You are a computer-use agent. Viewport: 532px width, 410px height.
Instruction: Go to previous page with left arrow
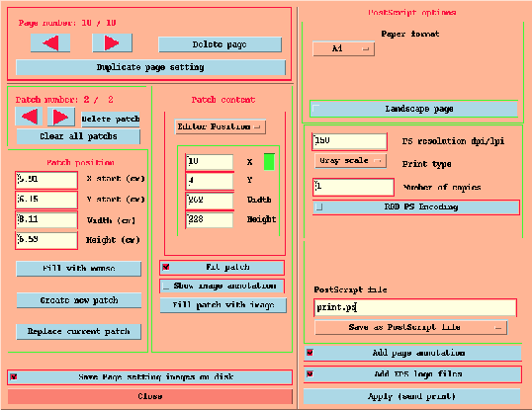pyautogui.click(x=50, y=43)
